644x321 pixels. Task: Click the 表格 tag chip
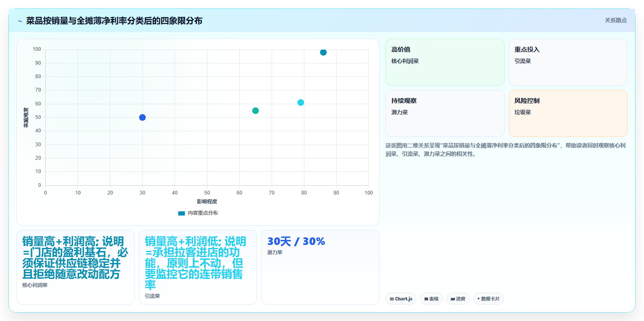[x=431, y=299]
